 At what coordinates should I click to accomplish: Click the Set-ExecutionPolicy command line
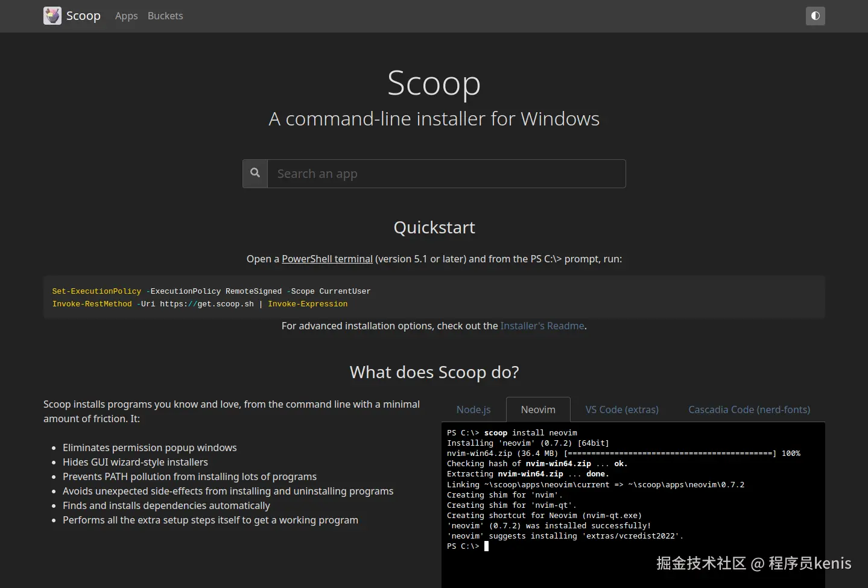[211, 291]
